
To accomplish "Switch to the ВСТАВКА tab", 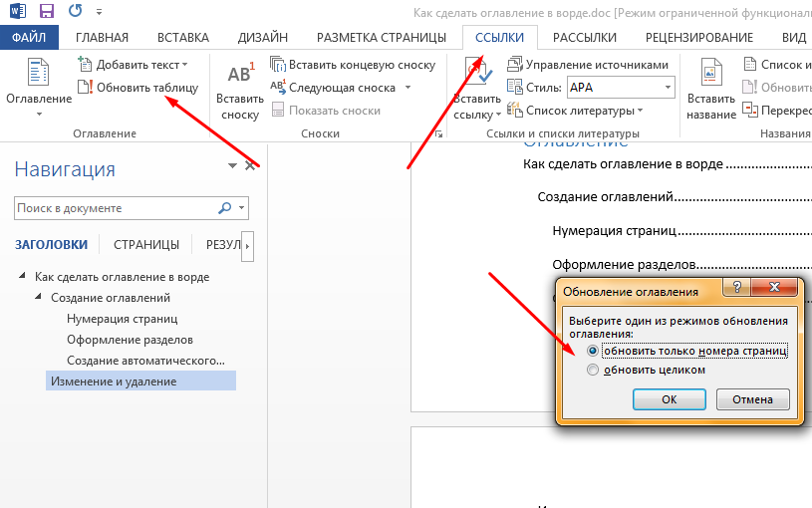I will (x=182, y=37).
